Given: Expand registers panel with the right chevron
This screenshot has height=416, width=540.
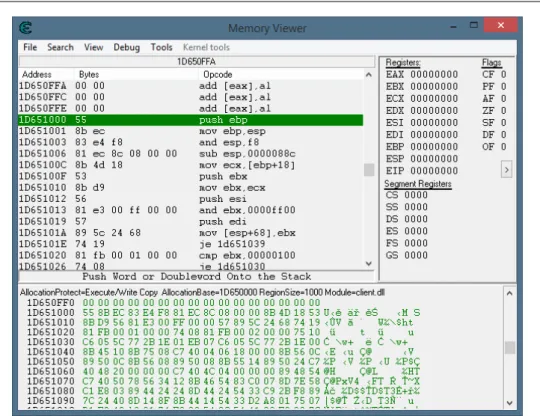Looking at the screenshot, I should pos(507,170).
